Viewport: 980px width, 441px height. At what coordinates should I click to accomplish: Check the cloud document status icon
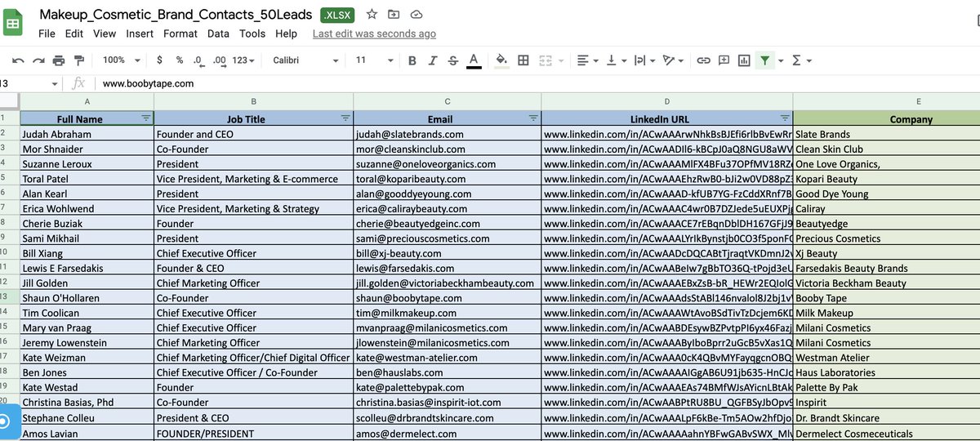point(416,15)
